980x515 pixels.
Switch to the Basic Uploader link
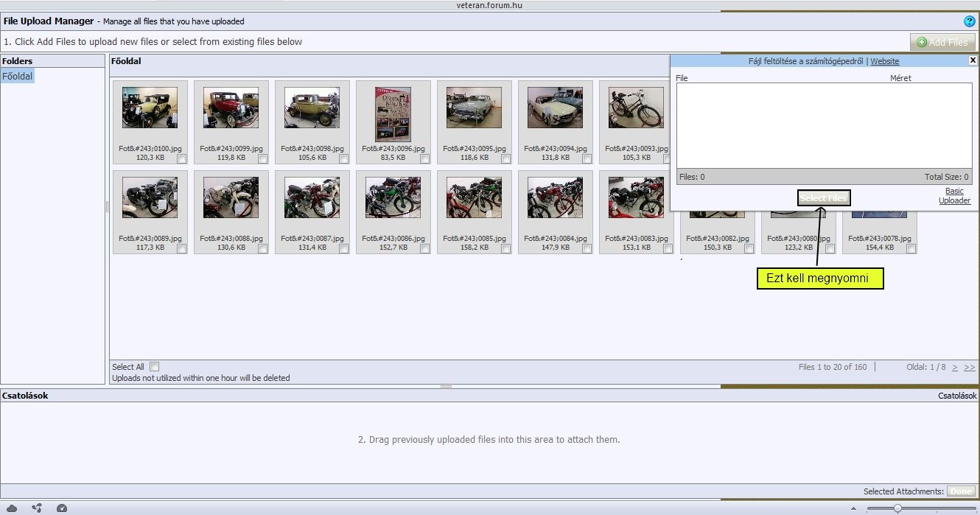point(954,196)
